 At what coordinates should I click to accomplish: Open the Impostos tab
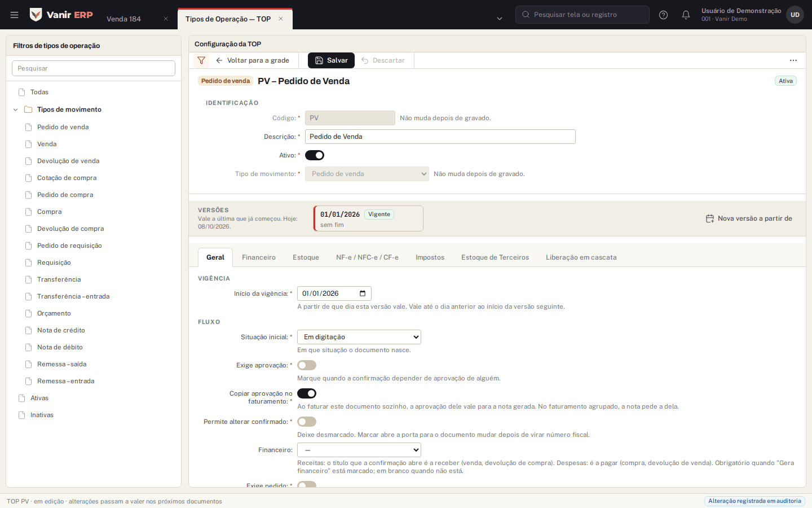[430, 257]
